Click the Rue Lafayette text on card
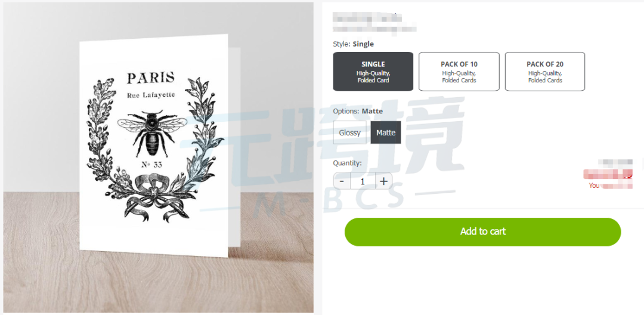 click(x=151, y=95)
